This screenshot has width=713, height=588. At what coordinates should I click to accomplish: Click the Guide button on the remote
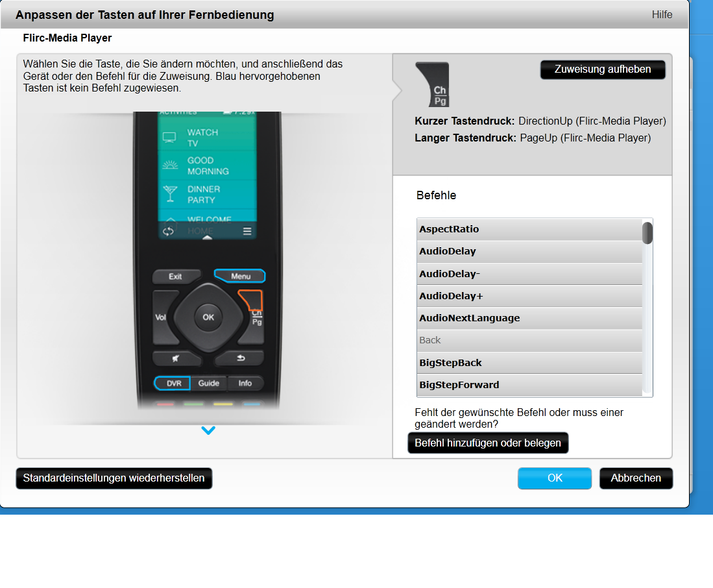tap(209, 384)
